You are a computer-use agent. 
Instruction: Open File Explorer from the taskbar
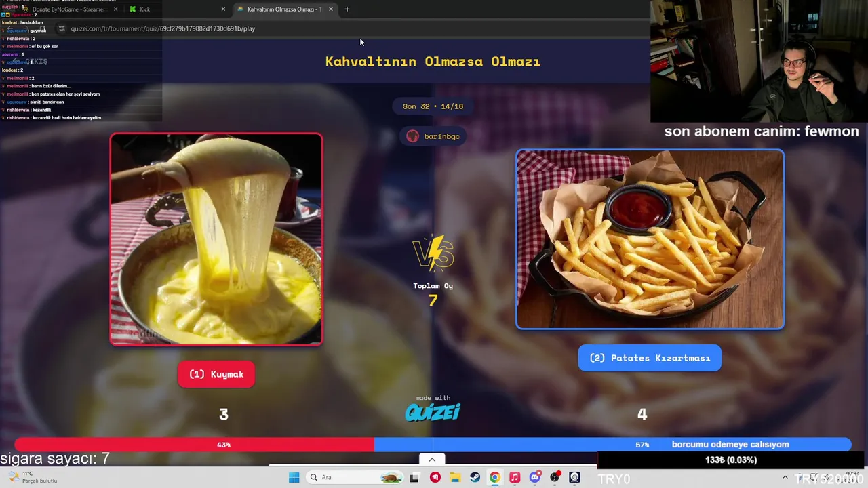click(454, 477)
